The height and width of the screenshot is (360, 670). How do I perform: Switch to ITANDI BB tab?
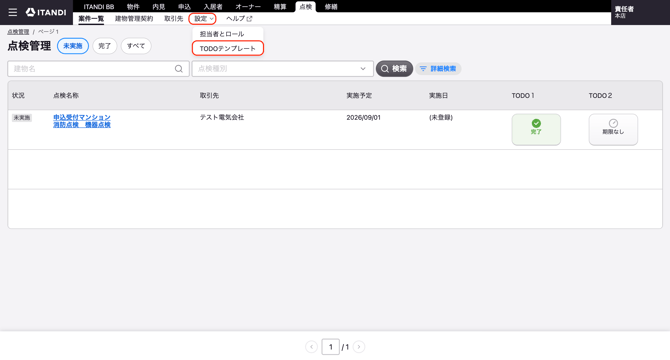click(x=99, y=7)
